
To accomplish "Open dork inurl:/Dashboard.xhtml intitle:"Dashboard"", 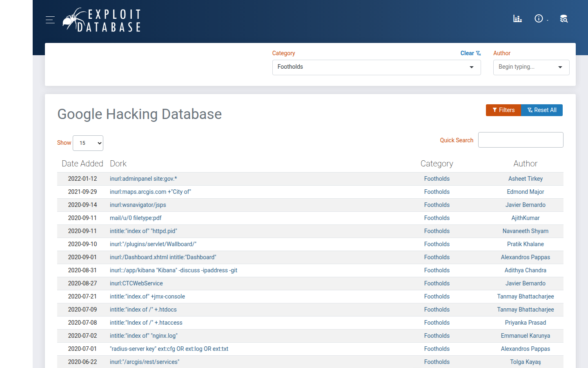I will point(163,257).
